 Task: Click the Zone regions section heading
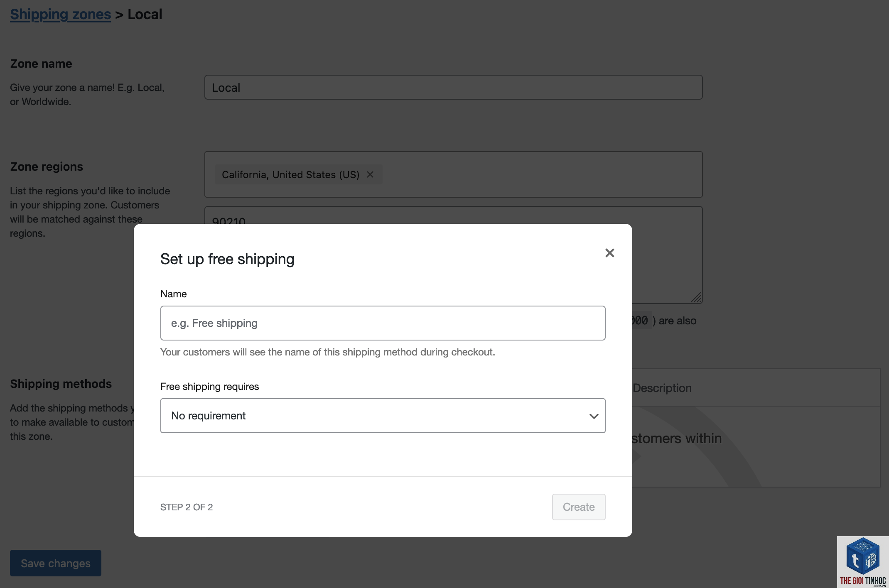click(x=47, y=167)
